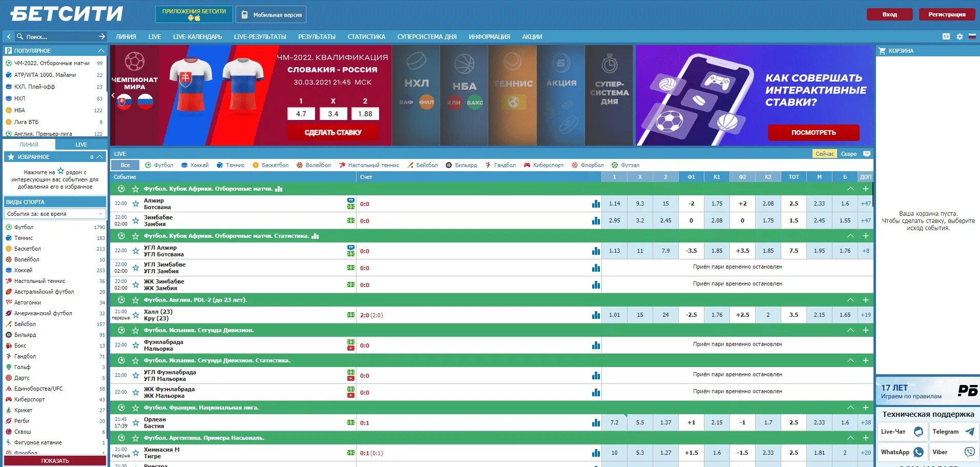This screenshot has width=980, height=467.
Task: Open statistics chart icon for Орлеан Бастия match
Action: pyautogui.click(x=596, y=422)
